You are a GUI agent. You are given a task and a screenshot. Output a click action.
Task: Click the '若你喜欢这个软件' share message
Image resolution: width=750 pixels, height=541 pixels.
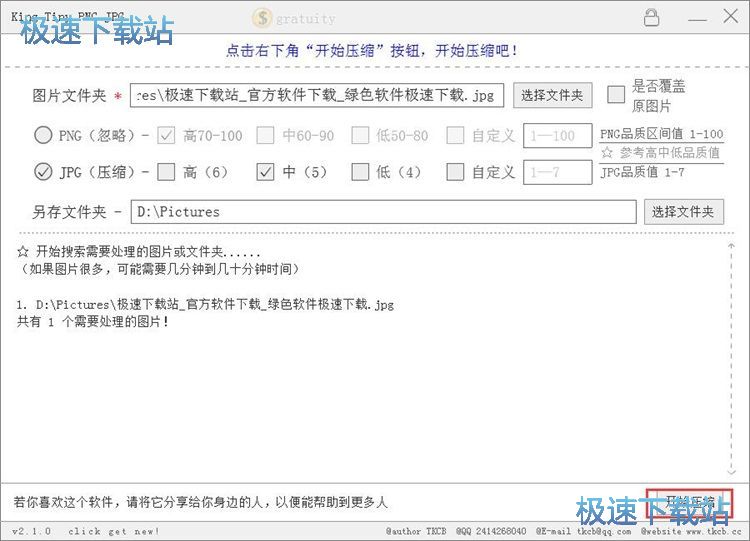pyautogui.click(x=200, y=502)
